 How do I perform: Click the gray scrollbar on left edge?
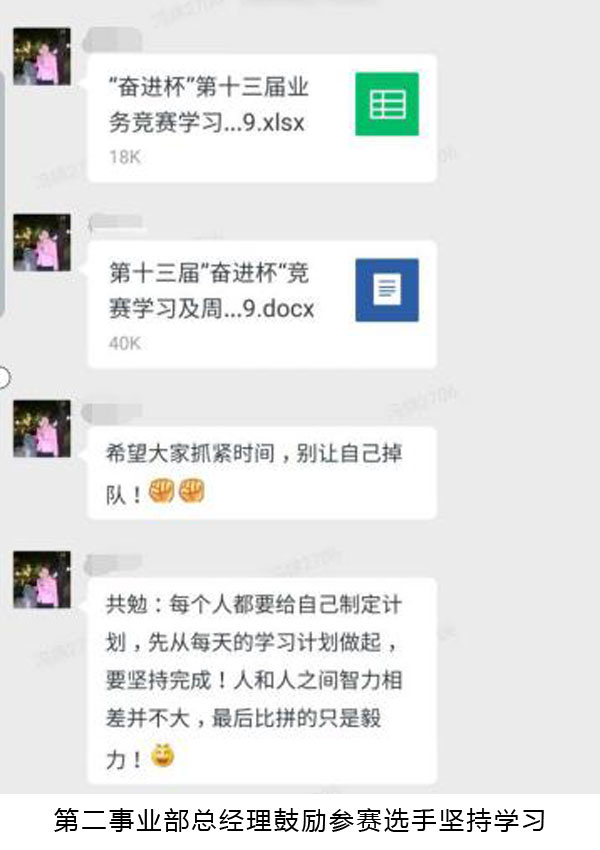(x=2, y=192)
